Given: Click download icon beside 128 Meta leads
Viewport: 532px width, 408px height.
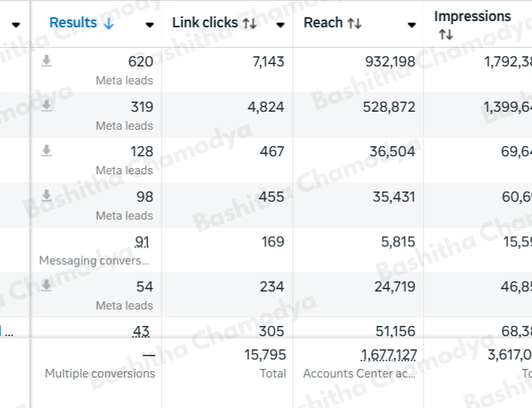Looking at the screenshot, I should point(47,151).
